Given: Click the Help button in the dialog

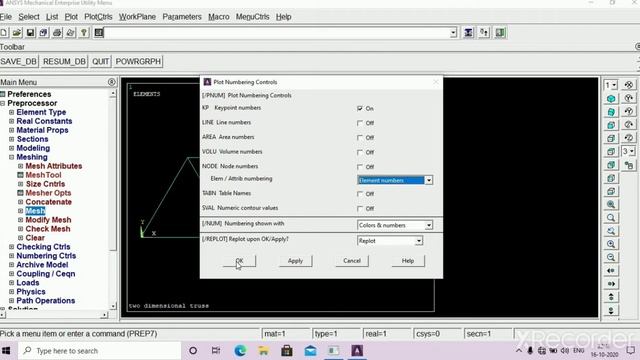Looking at the screenshot, I should click(x=408, y=261).
